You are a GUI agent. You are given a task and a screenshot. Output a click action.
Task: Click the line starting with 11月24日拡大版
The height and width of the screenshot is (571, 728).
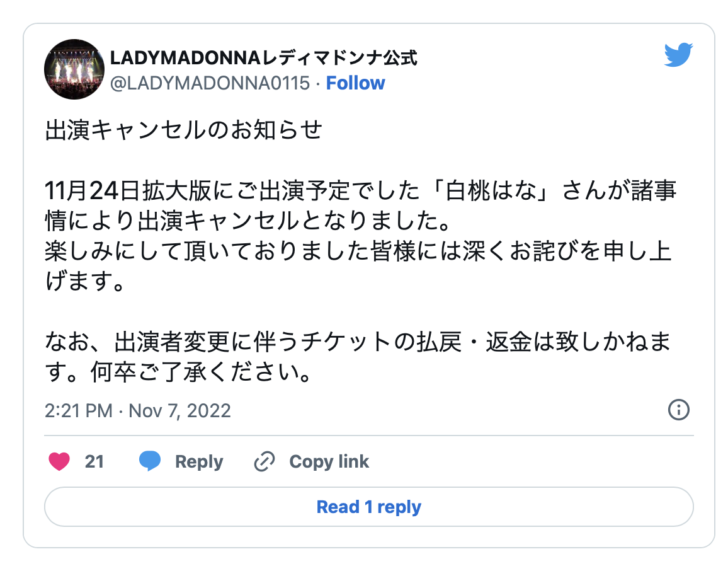coord(359,190)
